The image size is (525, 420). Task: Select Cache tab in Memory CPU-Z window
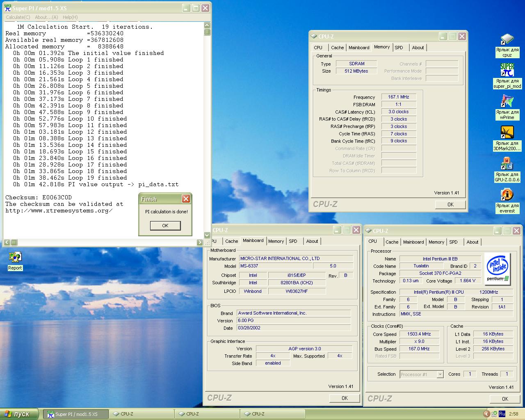tap(338, 48)
